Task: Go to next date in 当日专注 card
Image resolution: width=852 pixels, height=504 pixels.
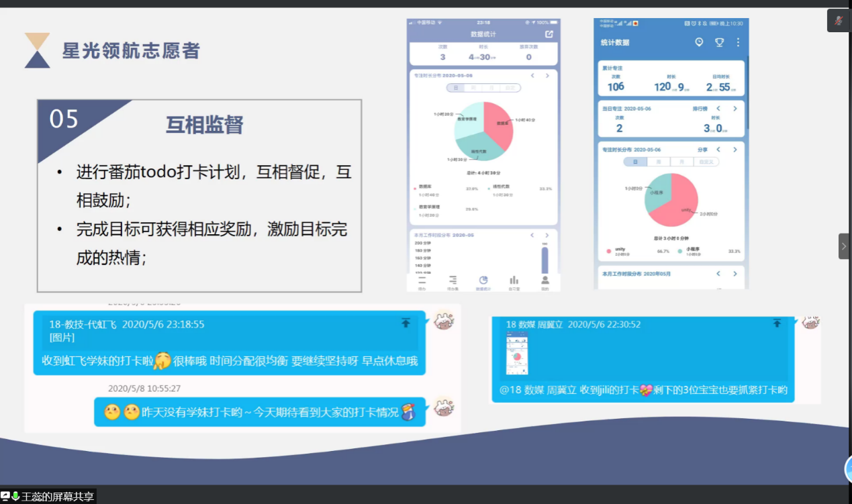Action: pyautogui.click(x=735, y=108)
